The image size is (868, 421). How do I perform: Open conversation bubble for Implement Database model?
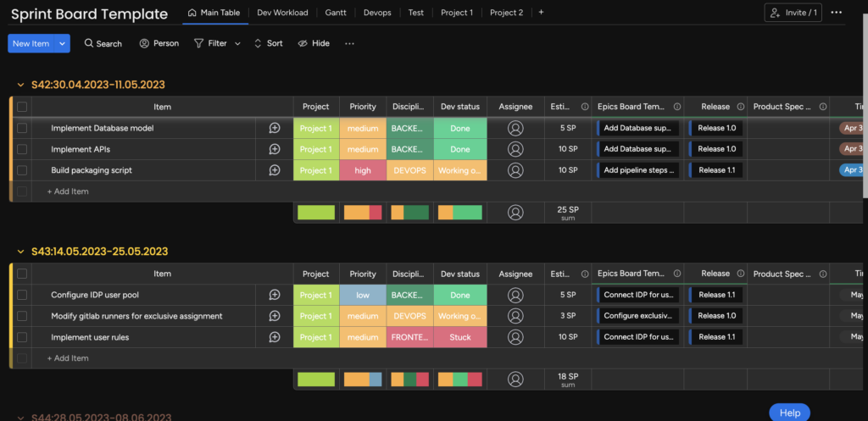274,128
